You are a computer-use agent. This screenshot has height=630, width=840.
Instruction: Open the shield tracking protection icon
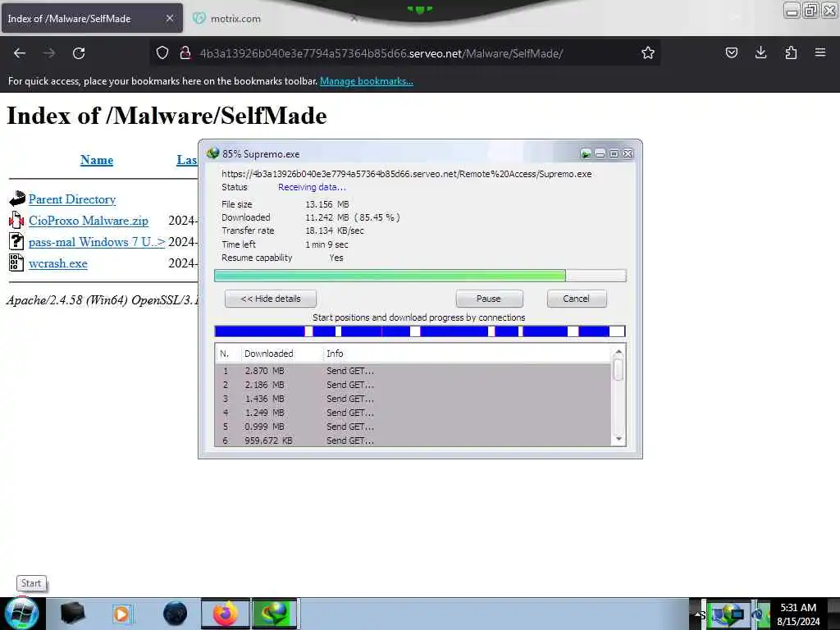tap(162, 52)
